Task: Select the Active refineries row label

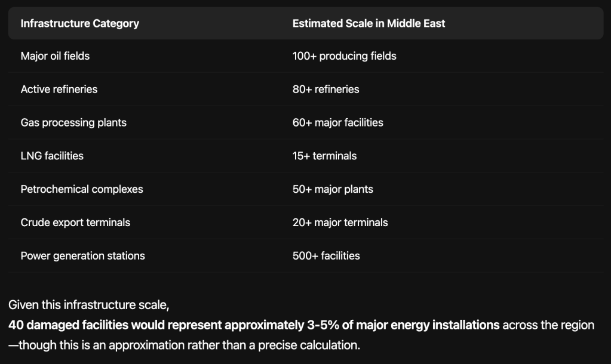Action: click(x=59, y=90)
